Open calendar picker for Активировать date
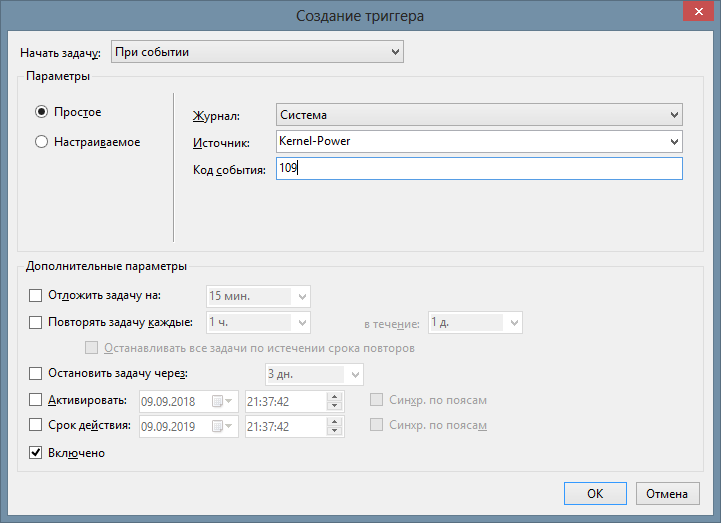 tap(221, 401)
